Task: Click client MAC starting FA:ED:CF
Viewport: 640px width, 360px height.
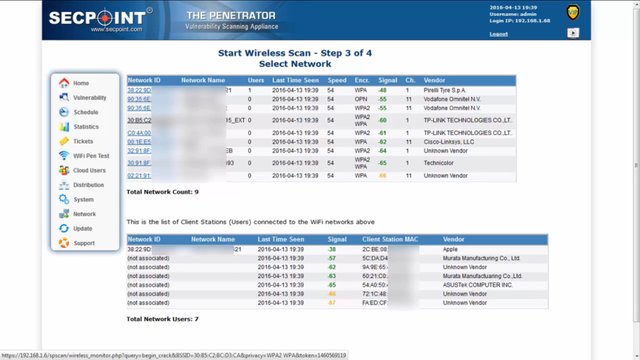Action: (x=375, y=303)
